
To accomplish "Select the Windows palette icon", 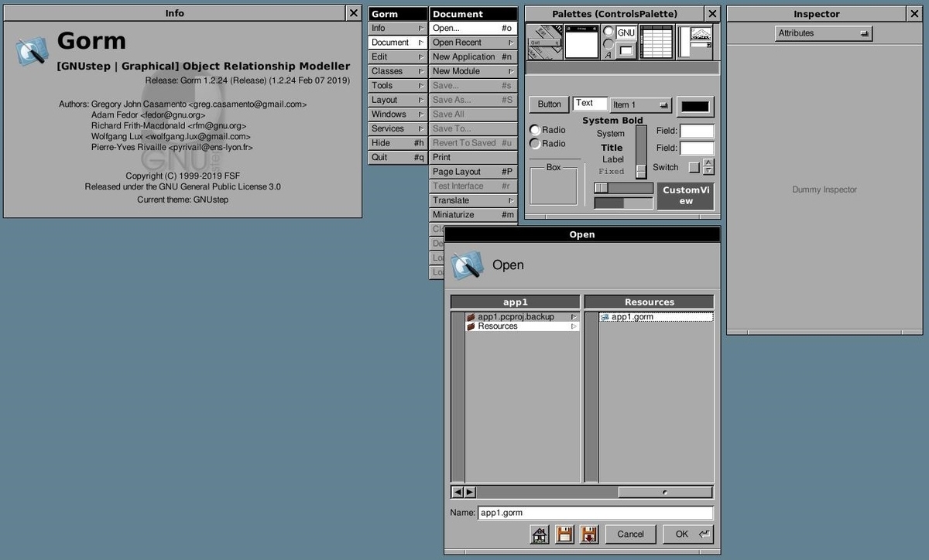I will tap(581, 42).
